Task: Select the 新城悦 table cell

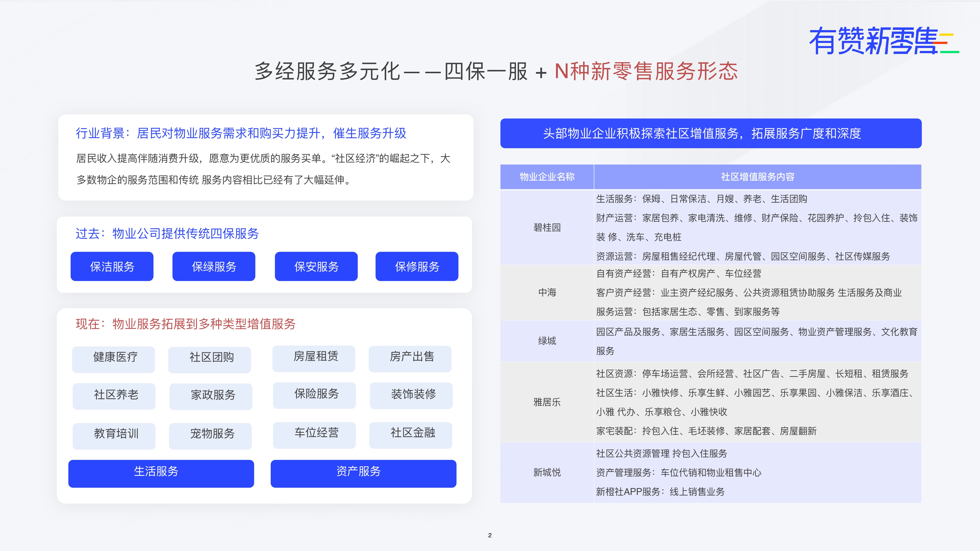Action: (x=547, y=472)
